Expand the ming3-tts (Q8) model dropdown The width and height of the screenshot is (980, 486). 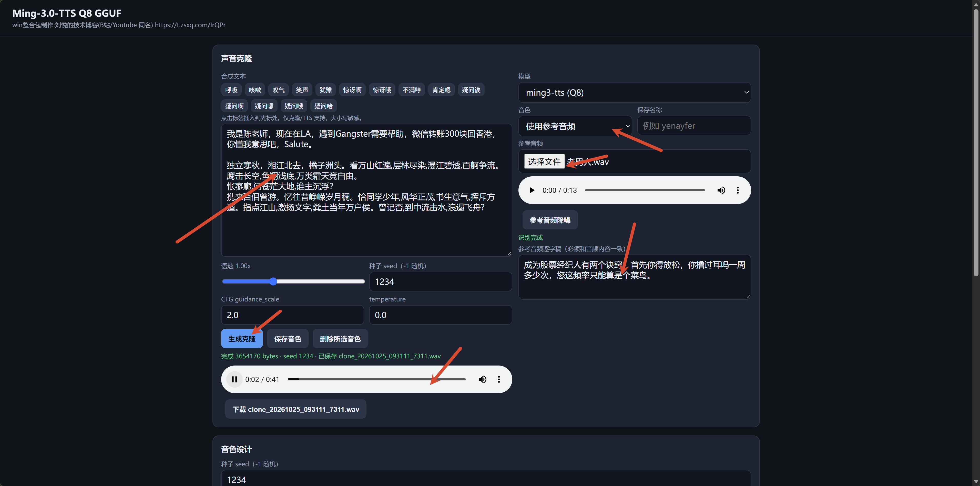click(x=634, y=93)
